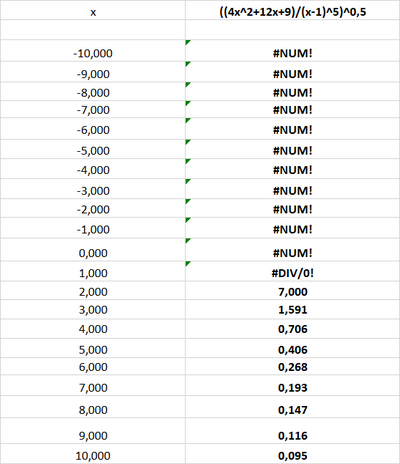
Task: Click the error triangle on the -5,000 row
Action: [x=188, y=142]
